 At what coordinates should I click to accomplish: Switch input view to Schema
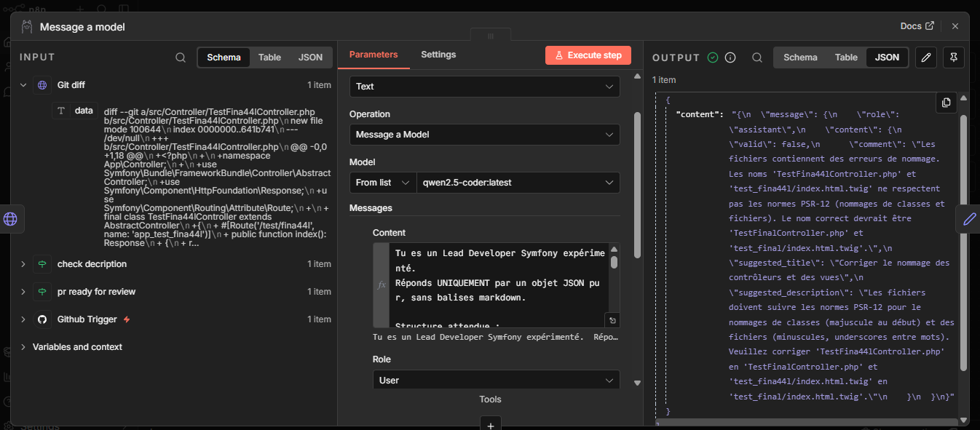pyautogui.click(x=224, y=57)
